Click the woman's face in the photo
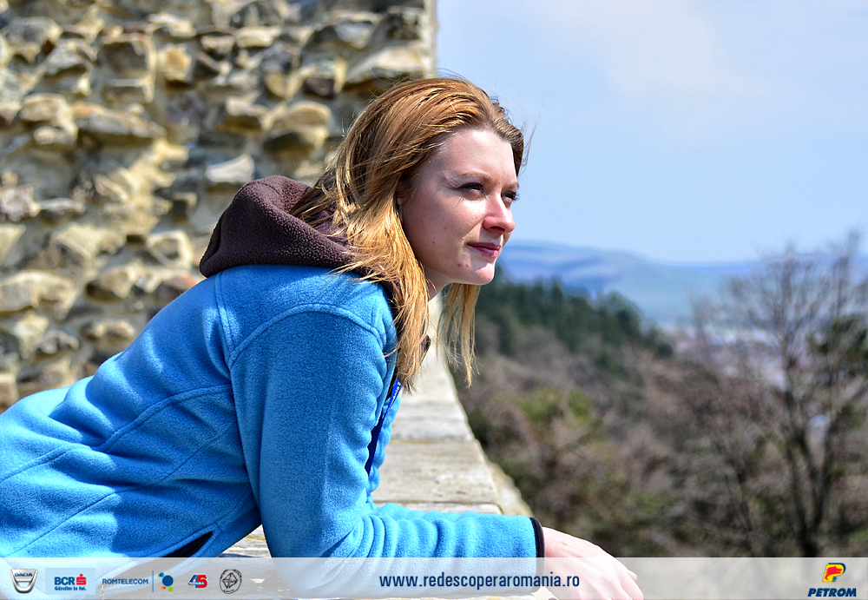The image size is (868, 600). click(x=464, y=208)
